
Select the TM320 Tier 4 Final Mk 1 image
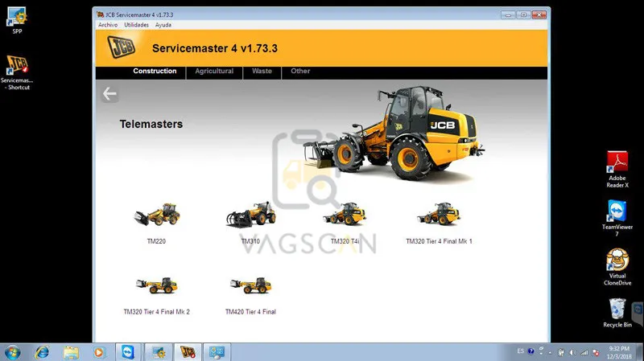(439, 214)
